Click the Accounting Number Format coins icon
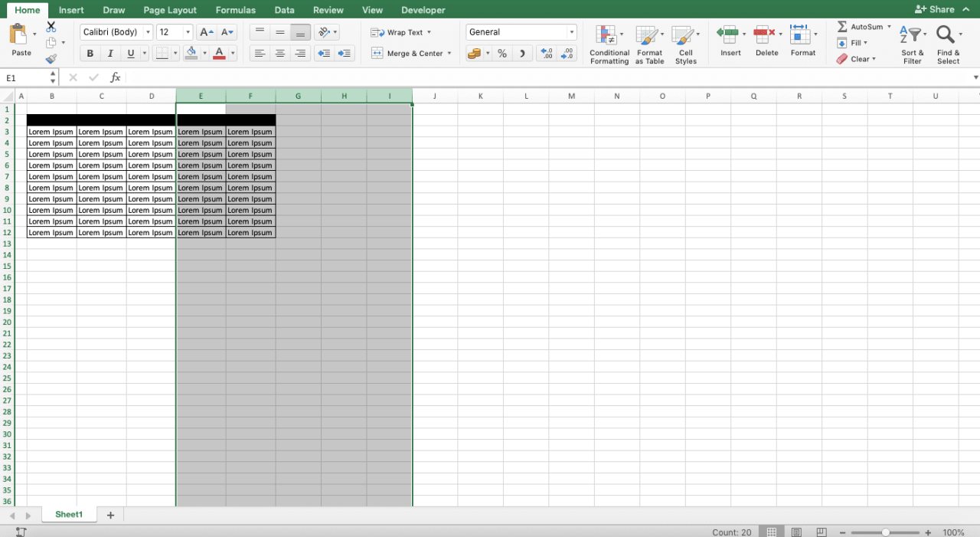The width and height of the screenshot is (980, 537). tap(475, 54)
